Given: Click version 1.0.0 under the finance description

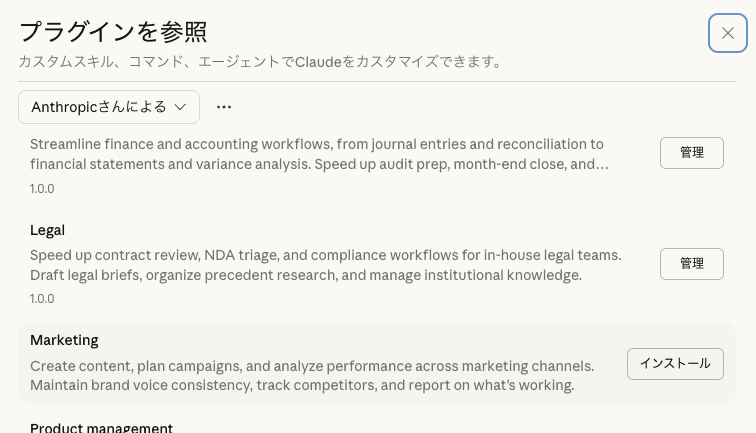Looking at the screenshot, I should click(x=42, y=188).
